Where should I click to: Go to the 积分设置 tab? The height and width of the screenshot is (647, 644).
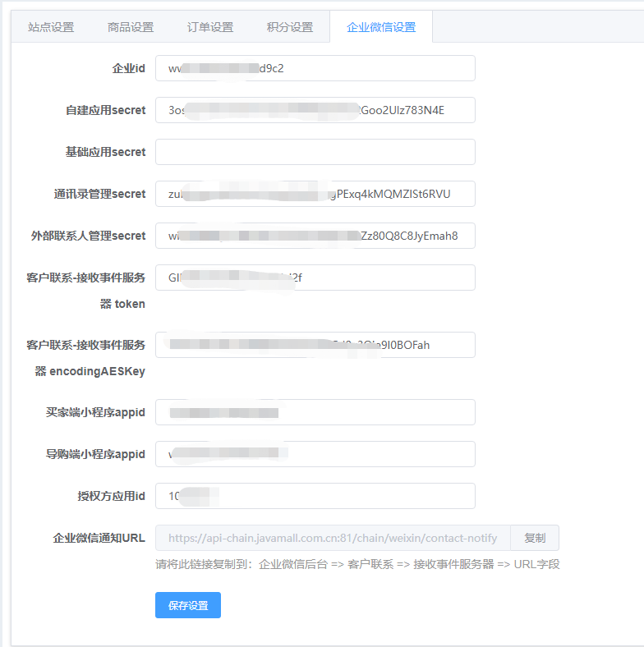pos(290,27)
